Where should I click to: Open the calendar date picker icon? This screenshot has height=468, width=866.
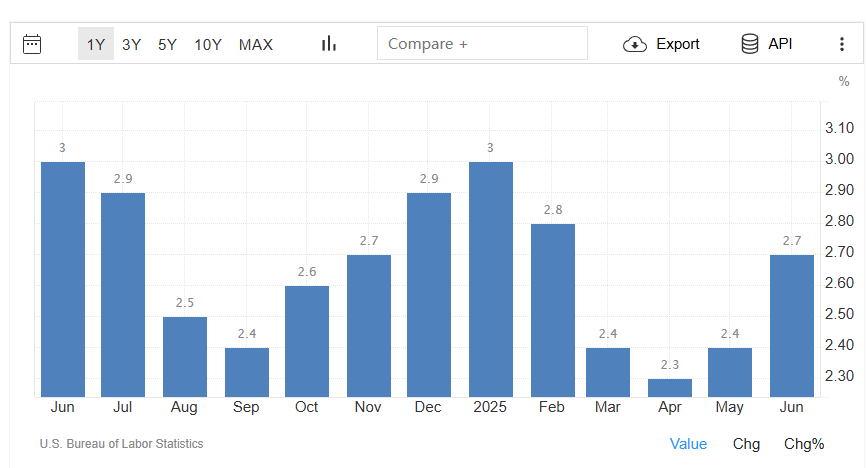click(x=32, y=44)
